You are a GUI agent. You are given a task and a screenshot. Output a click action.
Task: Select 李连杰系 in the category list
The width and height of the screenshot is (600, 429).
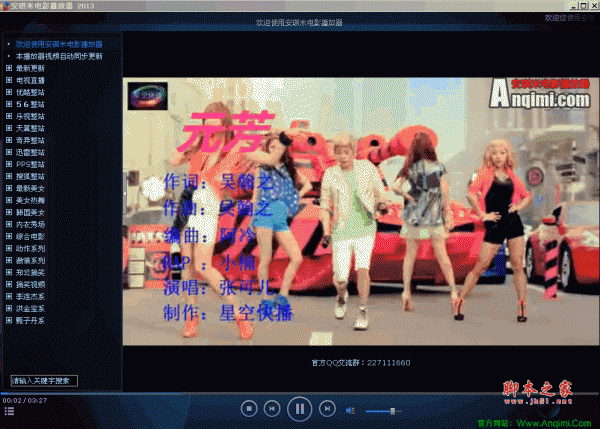tap(30, 296)
